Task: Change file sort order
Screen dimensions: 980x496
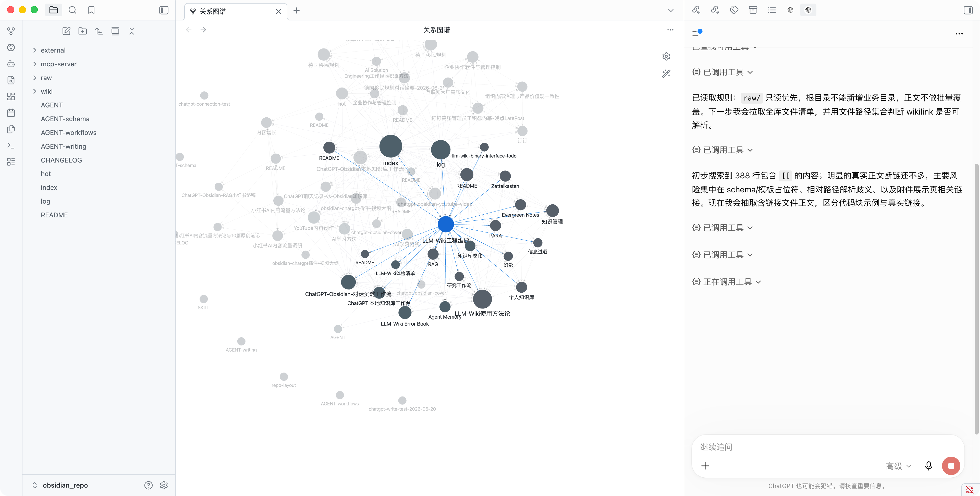Action: (99, 31)
